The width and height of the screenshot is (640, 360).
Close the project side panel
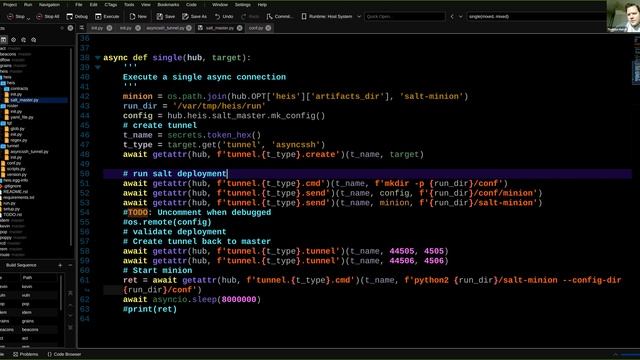click(70, 28)
